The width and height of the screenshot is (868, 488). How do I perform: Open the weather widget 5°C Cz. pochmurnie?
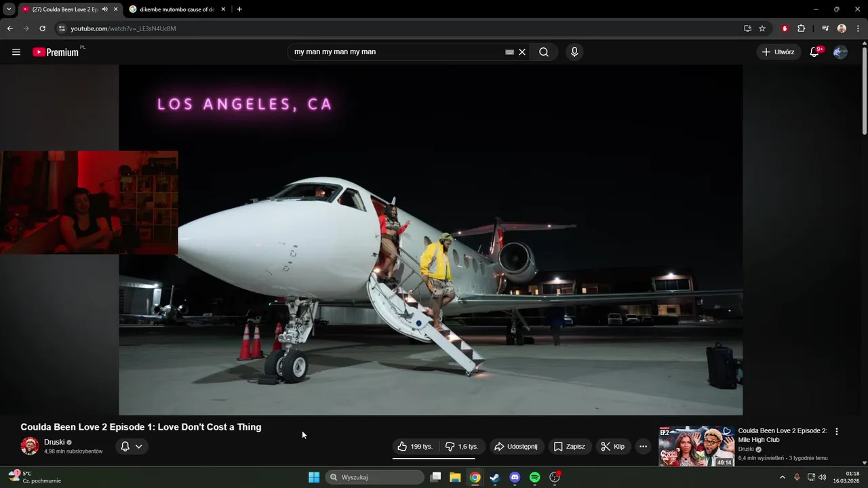point(35,477)
